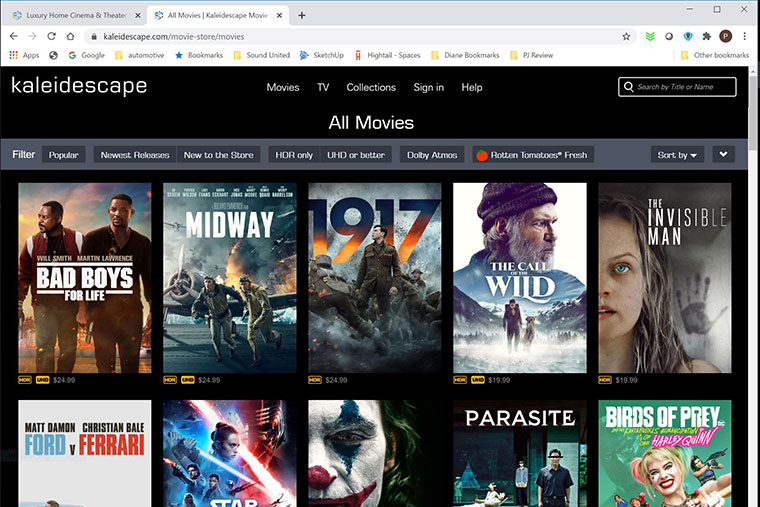760x507 pixels.
Task: Open the Collections menu item
Action: click(371, 87)
